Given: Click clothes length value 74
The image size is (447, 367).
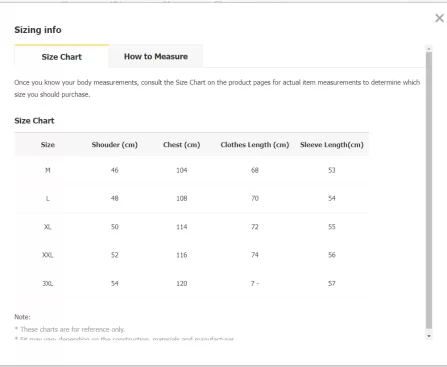Looking at the screenshot, I should click(255, 255).
